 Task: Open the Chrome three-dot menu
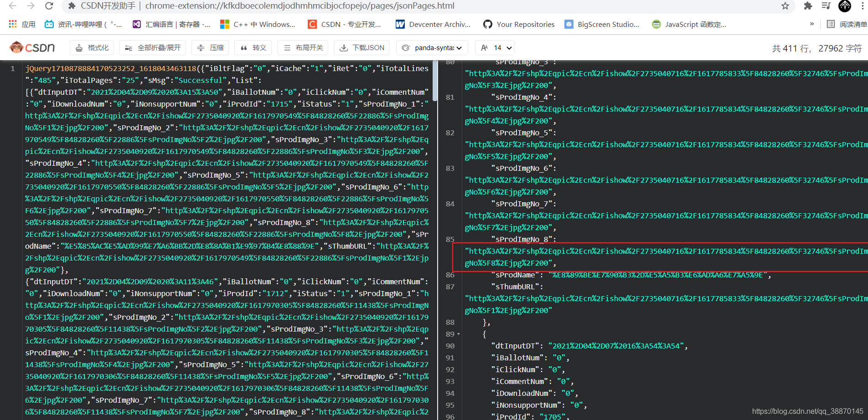(x=863, y=6)
